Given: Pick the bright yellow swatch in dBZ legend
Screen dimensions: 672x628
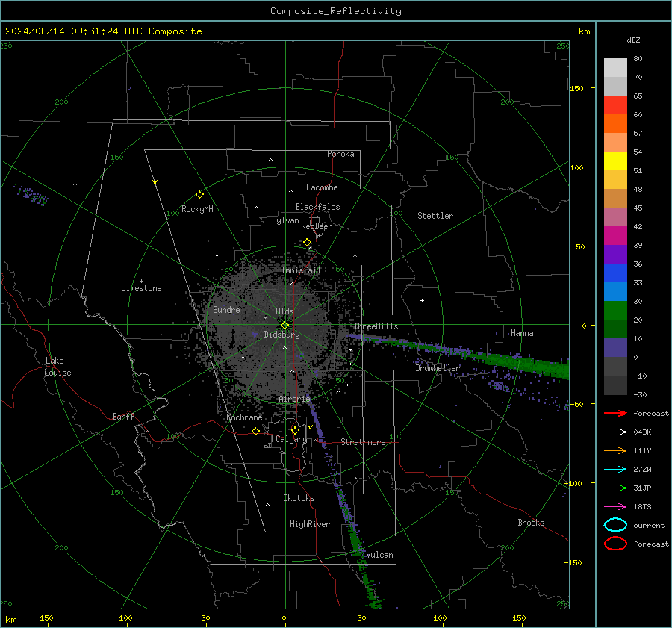Looking at the screenshot, I should pos(615,161).
